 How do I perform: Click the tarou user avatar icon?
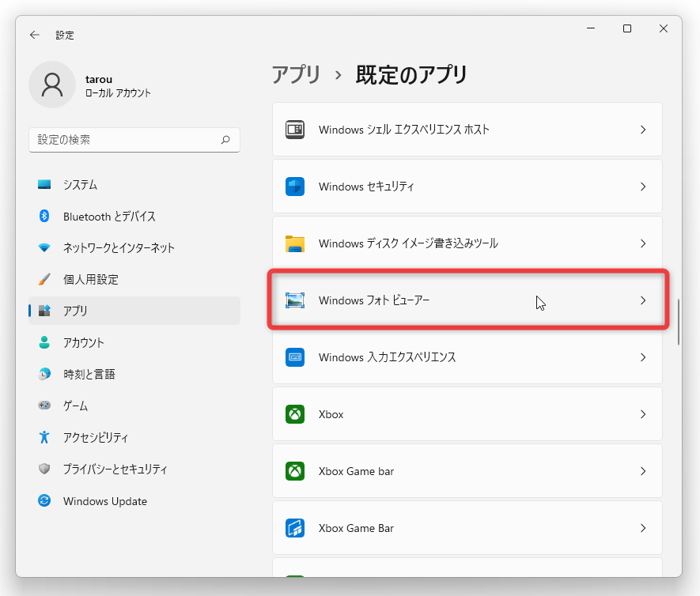pyautogui.click(x=52, y=85)
